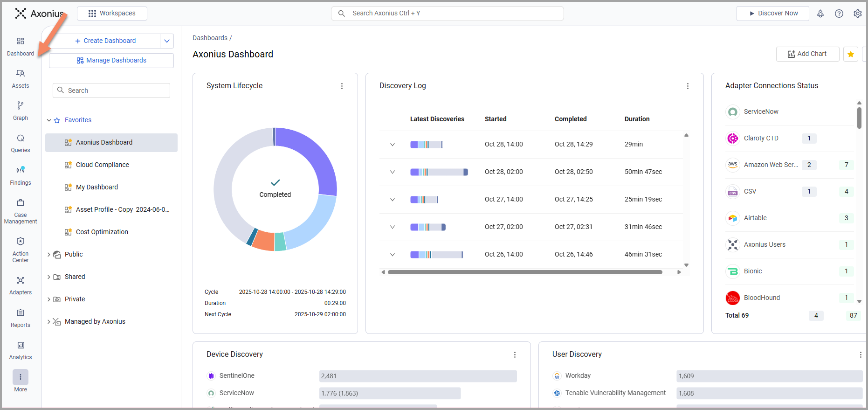The image size is (868, 410).
Task: Click the orange segment of lifecycle donut
Action: [264, 241]
